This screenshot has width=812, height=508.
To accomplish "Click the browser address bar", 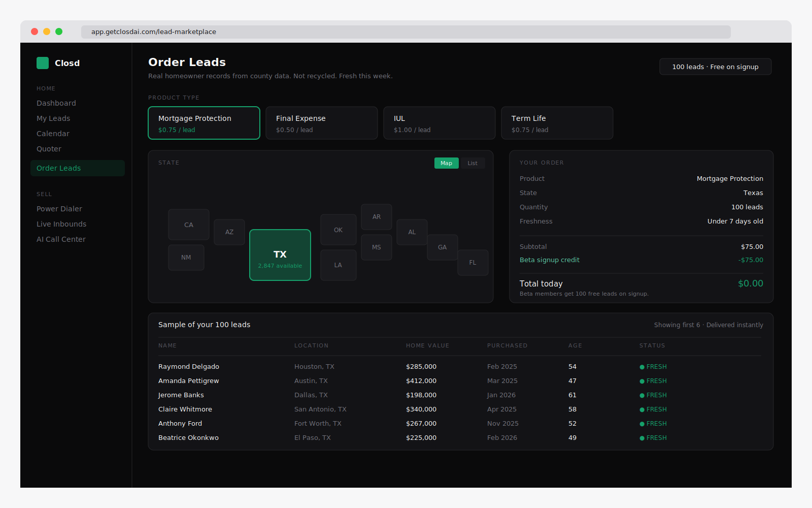I will [x=405, y=31].
